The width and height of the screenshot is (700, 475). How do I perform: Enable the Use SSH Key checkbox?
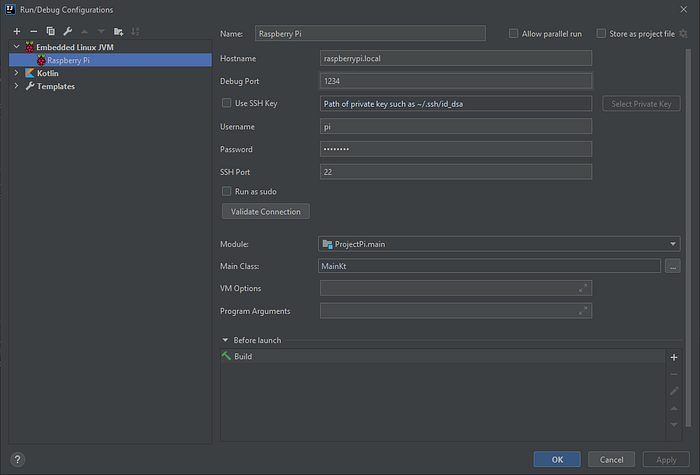point(227,103)
